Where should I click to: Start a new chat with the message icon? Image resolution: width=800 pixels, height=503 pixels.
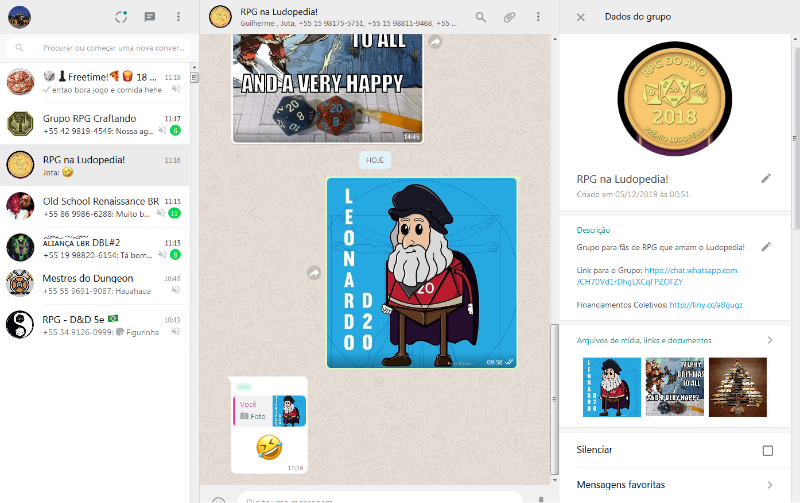149,17
